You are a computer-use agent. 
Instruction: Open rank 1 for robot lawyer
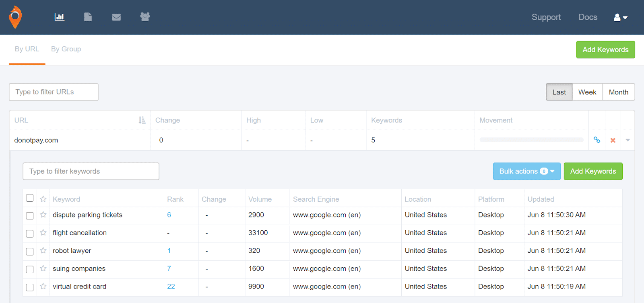[169, 251]
